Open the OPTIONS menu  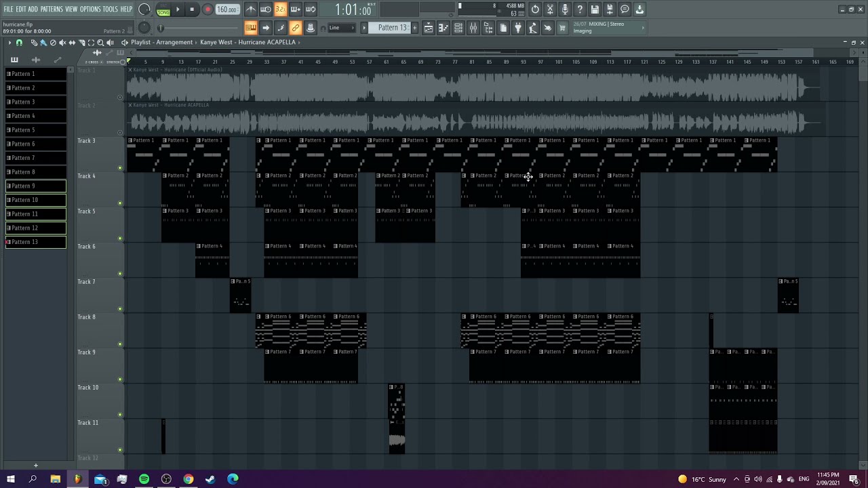pyautogui.click(x=90, y=9)
